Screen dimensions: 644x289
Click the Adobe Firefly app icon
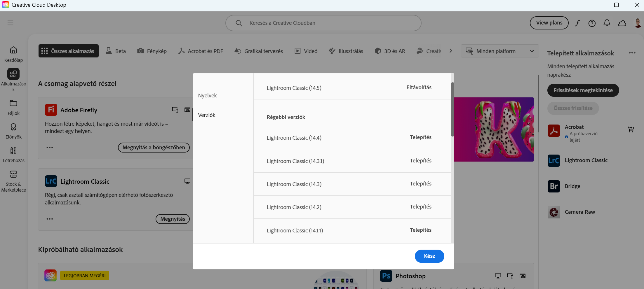click(51, 110)
